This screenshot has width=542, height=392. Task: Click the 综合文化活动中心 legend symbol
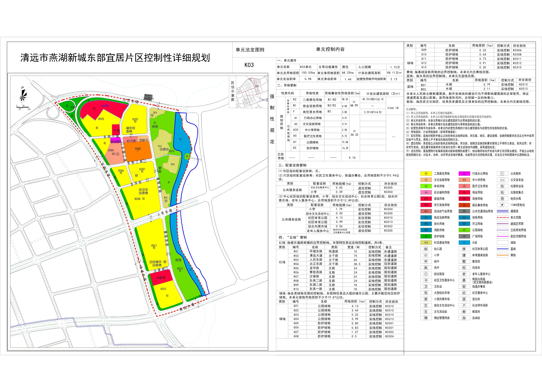click(426, 305)
